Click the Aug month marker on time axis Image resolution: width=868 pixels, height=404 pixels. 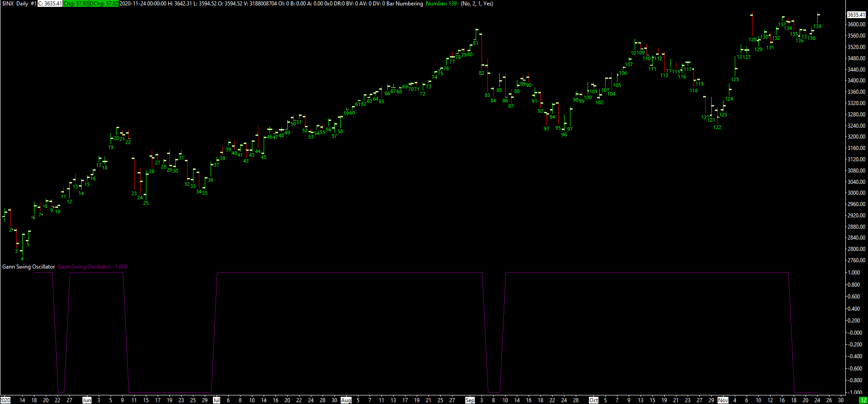(346, 400)
